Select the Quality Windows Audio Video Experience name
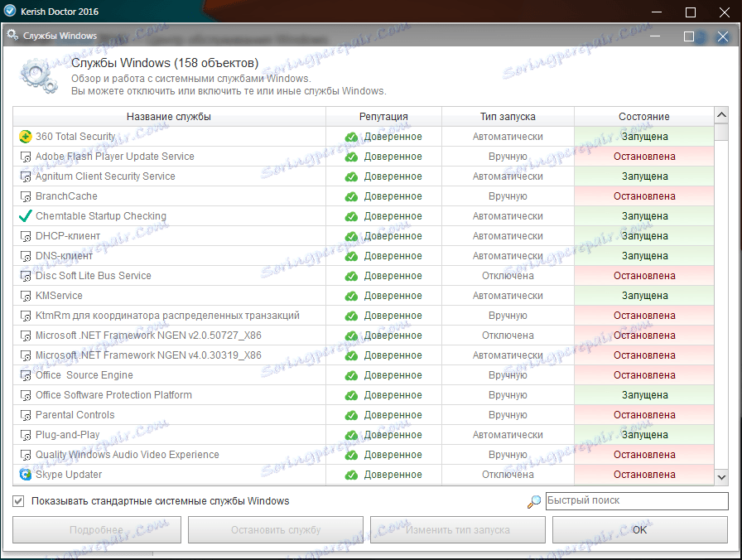This screenshot has height=560, width=742. click(x=128, y=455)
